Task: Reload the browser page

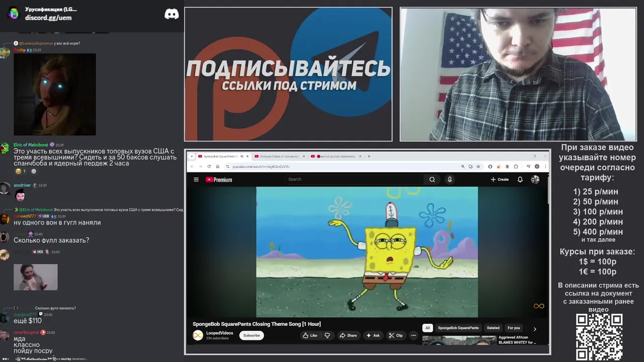Action: (x=209, y=166)
